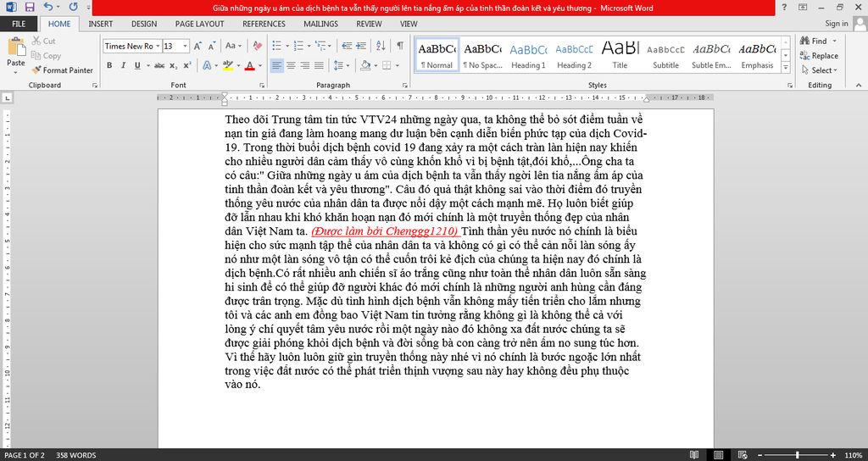868x461 pixels.
Task: Sign in to Office account
Action: [837, 24]
